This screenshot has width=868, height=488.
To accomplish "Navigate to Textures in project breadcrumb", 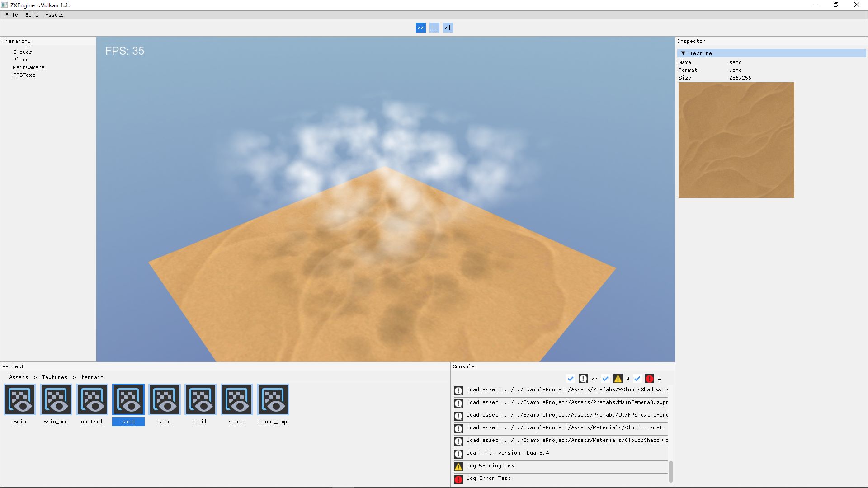I will [x=54, y=377].
